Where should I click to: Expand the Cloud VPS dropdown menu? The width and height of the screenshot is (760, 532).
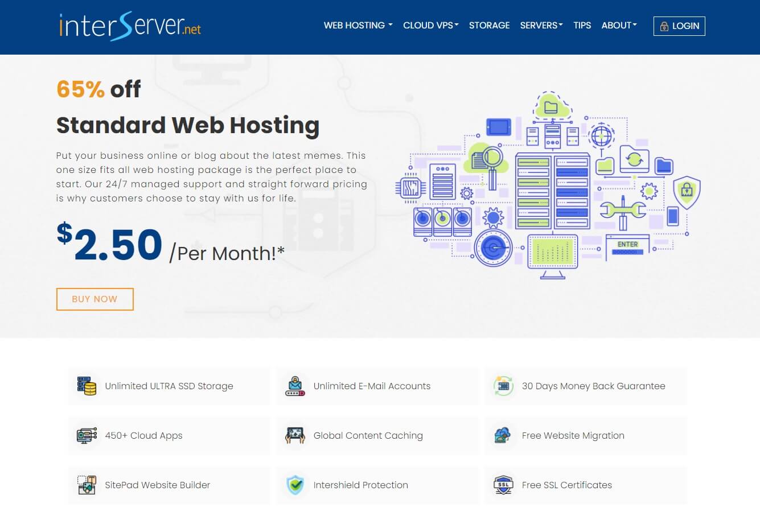pos(431,26)
